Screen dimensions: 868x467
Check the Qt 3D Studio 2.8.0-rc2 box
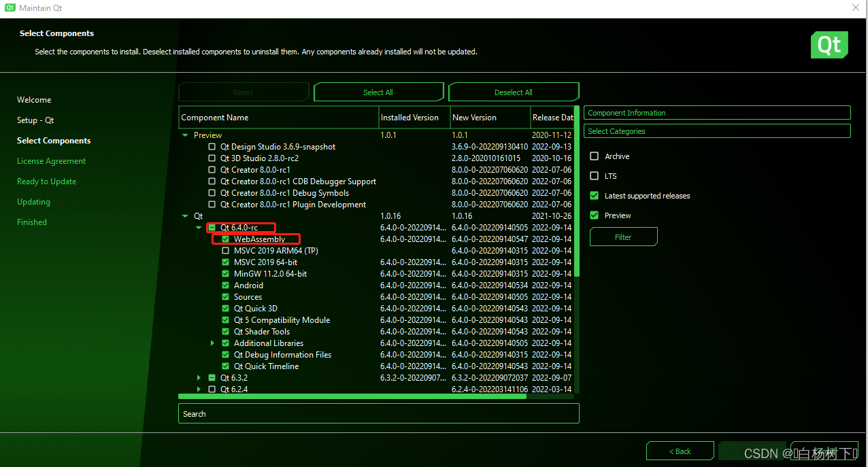[212, 158]
